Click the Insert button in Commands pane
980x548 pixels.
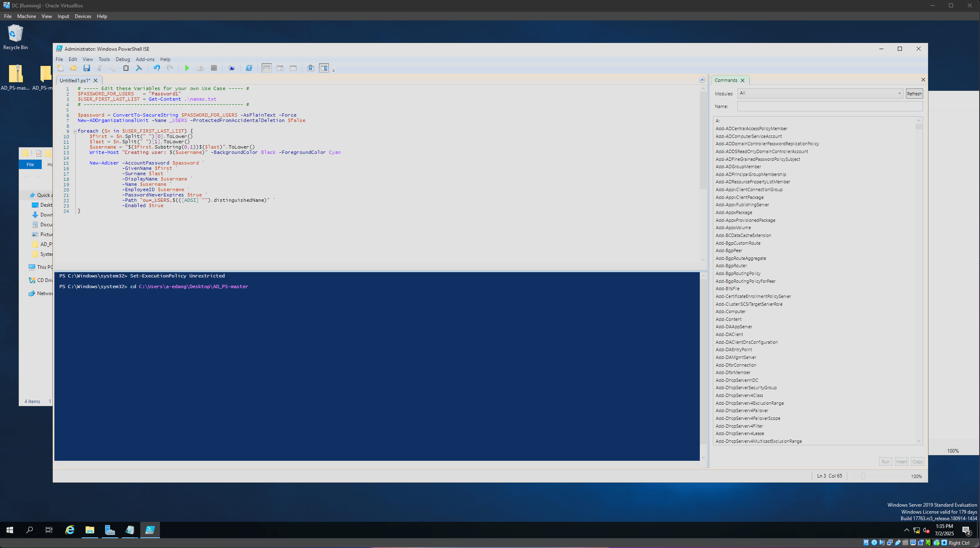pyautogui.click(x=901, y=462)
